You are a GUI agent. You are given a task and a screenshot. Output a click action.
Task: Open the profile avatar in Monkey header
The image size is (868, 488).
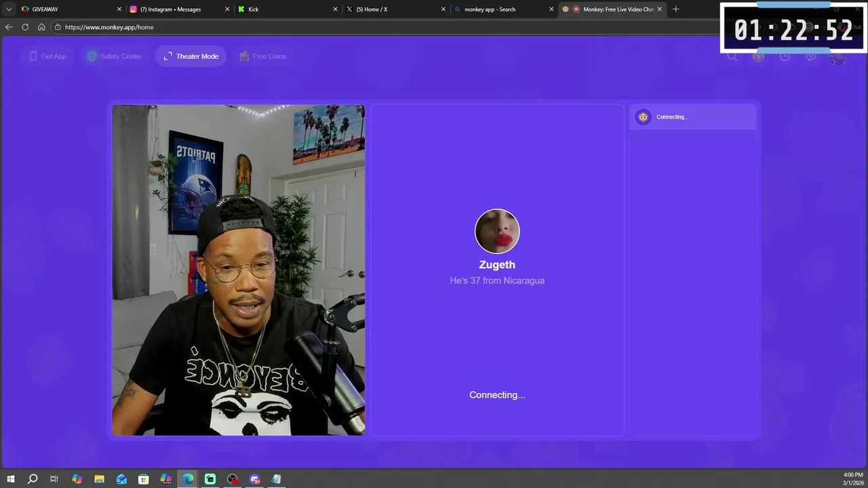[x=837, y=58]
